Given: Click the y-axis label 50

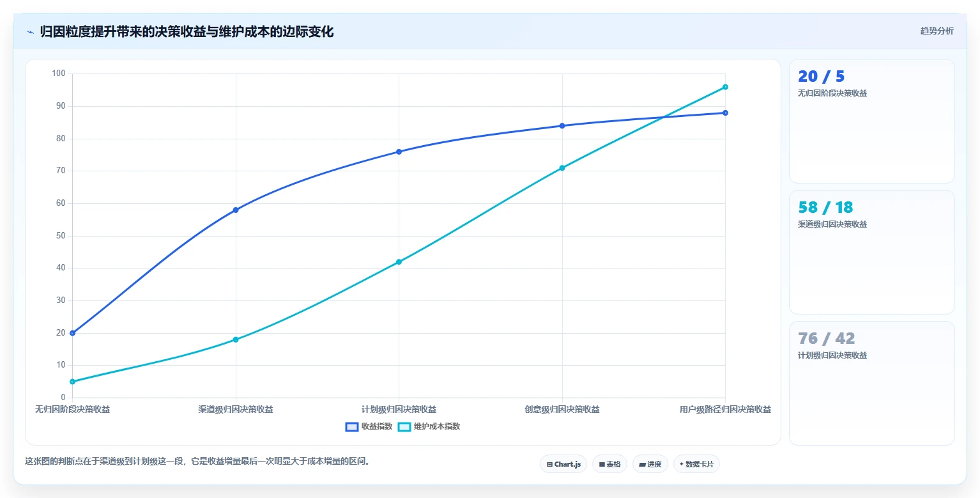Looking at the screenshot, I should (x=61, y=236).
